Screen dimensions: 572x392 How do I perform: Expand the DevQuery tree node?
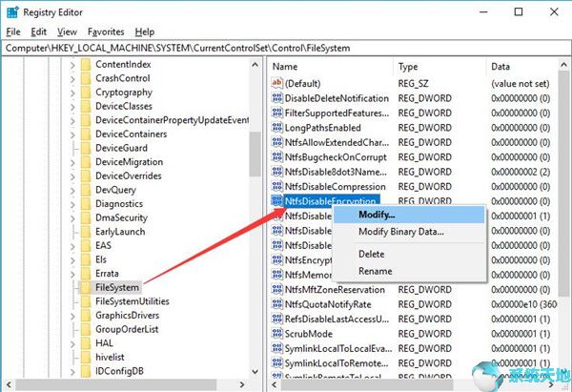pyautogui.click(x=72, y=190)
